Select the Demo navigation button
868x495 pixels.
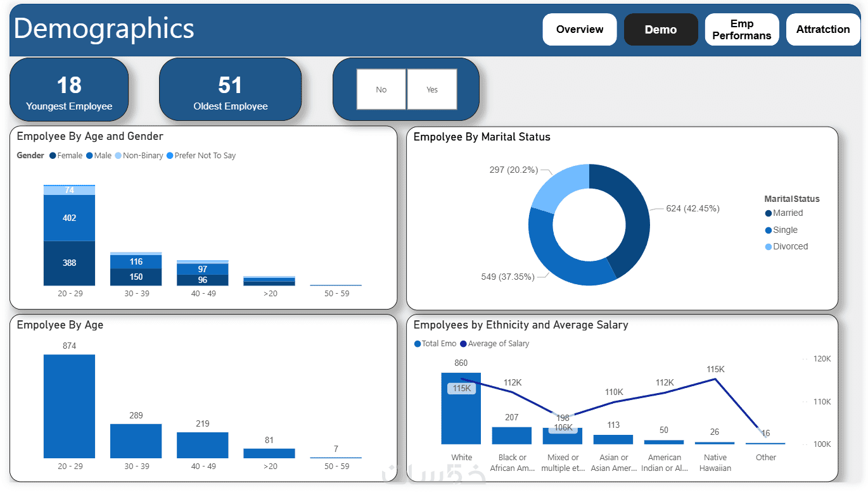(661, 29)
